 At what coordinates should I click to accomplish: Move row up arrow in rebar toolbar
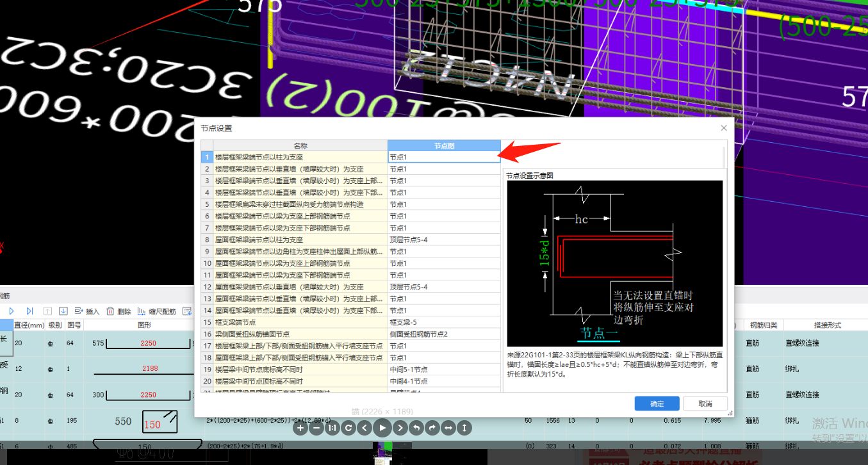click(x=47, y=311)
